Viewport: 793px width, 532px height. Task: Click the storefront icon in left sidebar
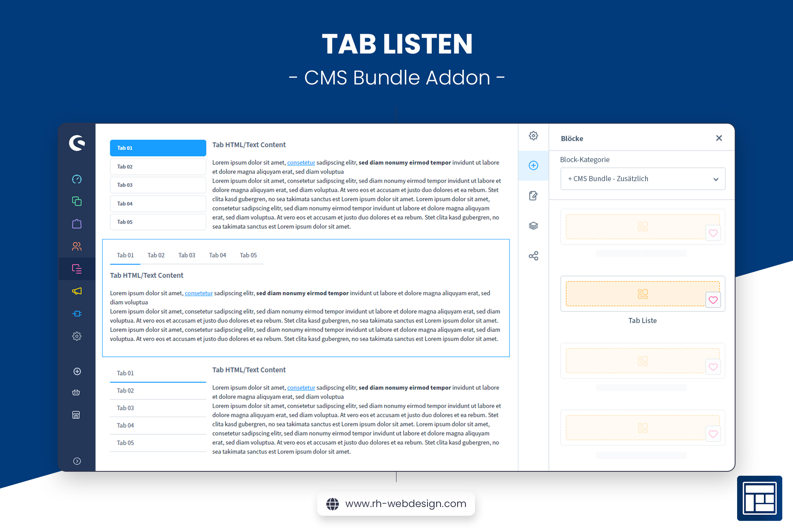coord(76,415)
